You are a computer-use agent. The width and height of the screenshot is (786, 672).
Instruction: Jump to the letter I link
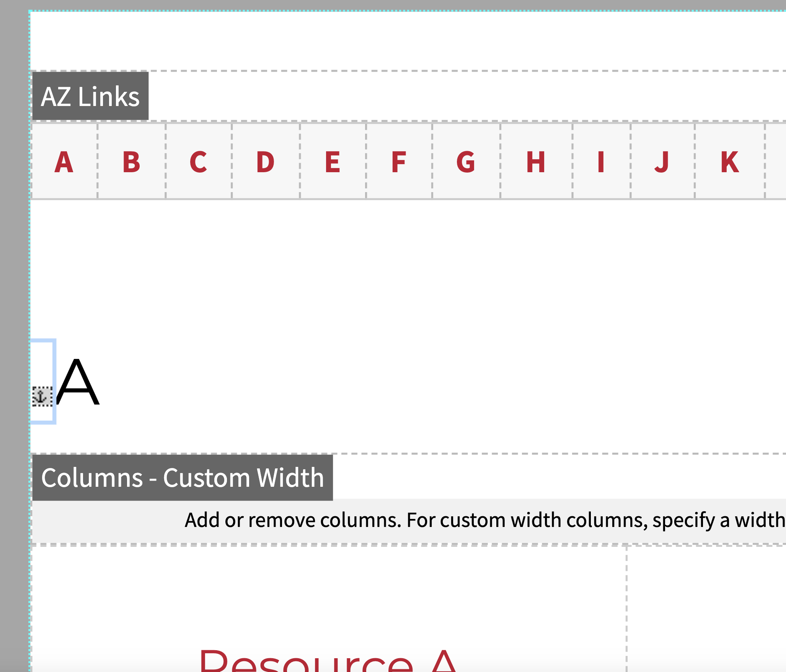tap(601, 162)
